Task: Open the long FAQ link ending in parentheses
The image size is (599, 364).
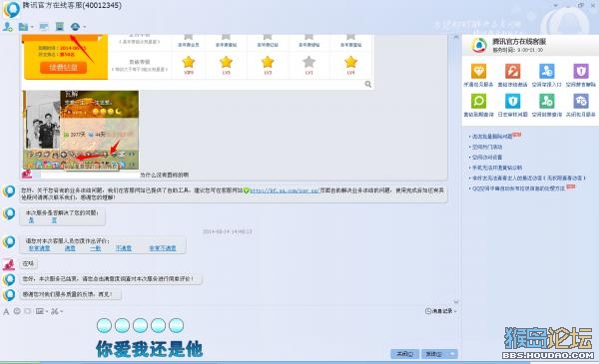Action: 529,178
